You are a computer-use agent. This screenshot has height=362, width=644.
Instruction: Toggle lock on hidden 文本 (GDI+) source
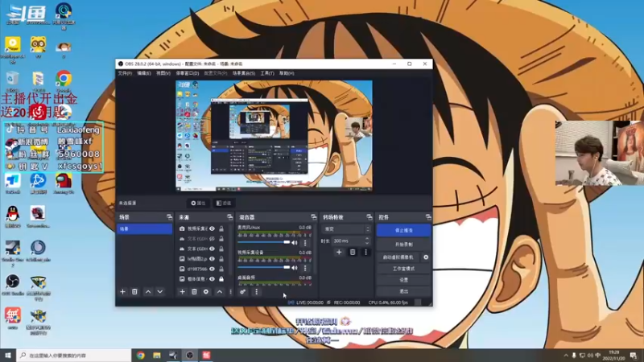click(221, 238)
